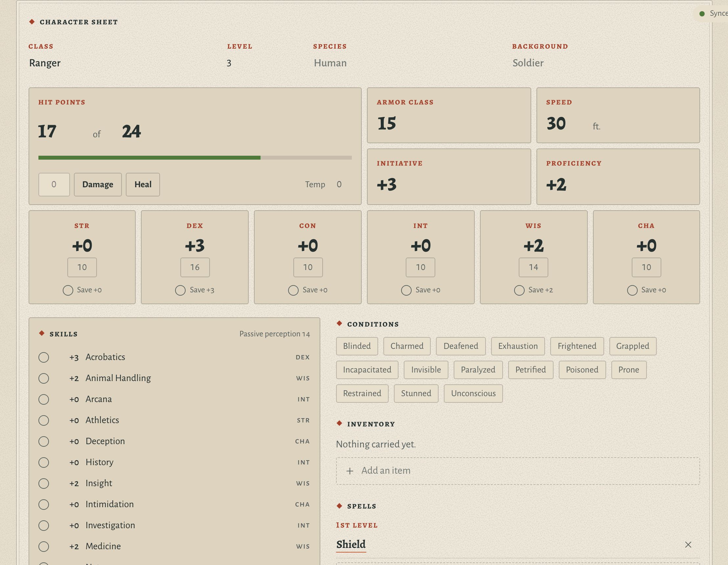Mark Acrobatics skill as proficient
728x565 pixels.
[44, 357]
